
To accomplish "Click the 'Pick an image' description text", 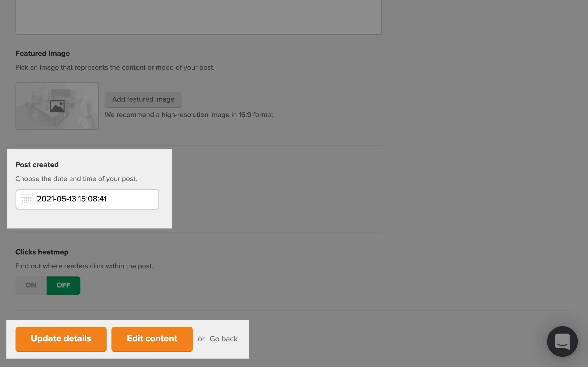I will coord(115,67).
